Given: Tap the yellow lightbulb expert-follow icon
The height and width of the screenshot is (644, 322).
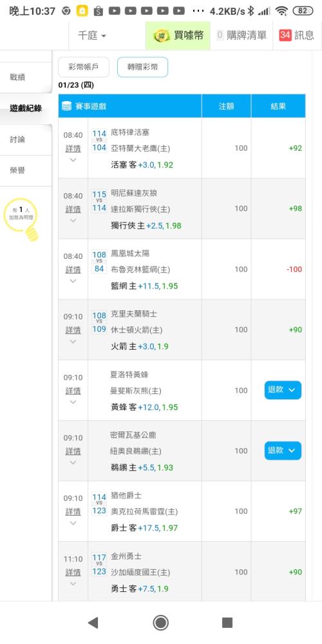Looking at the screenshot, I should [x=21, y=220].
